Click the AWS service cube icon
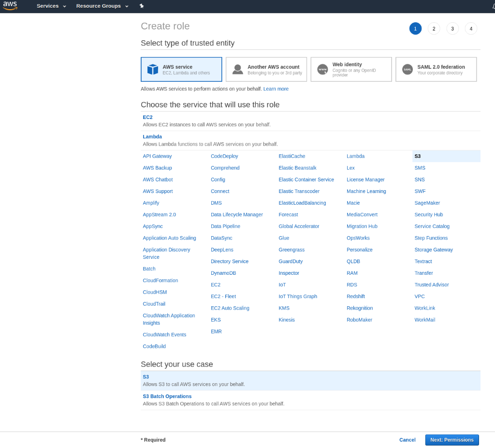Screen dimensions: 495x448 click(x=153, y=70)
